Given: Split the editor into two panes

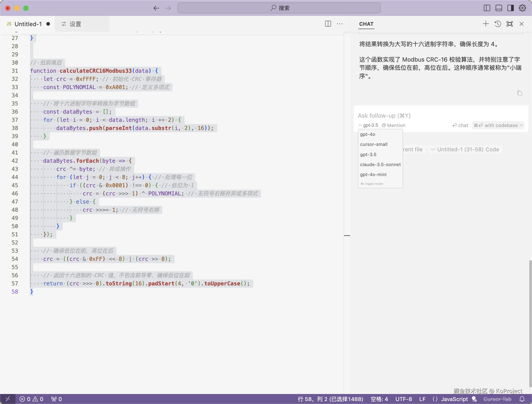Looking at the screenshot, I should [328, 24].
